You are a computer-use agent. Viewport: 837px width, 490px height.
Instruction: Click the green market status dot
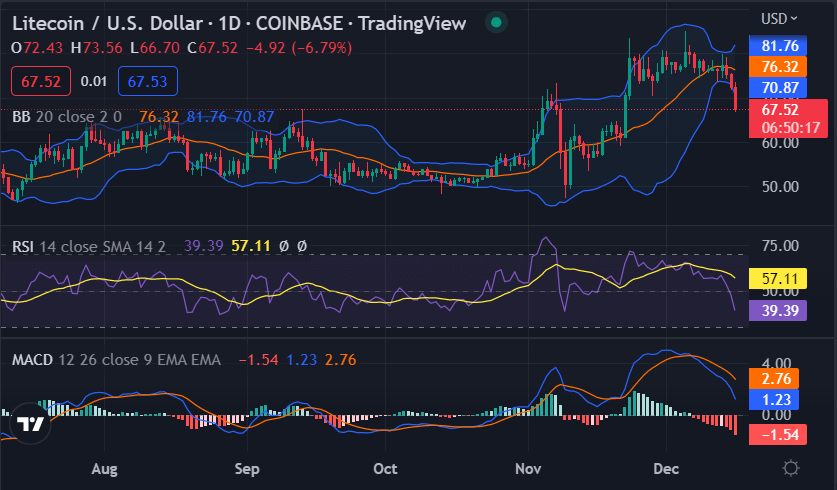coord(496,22)
